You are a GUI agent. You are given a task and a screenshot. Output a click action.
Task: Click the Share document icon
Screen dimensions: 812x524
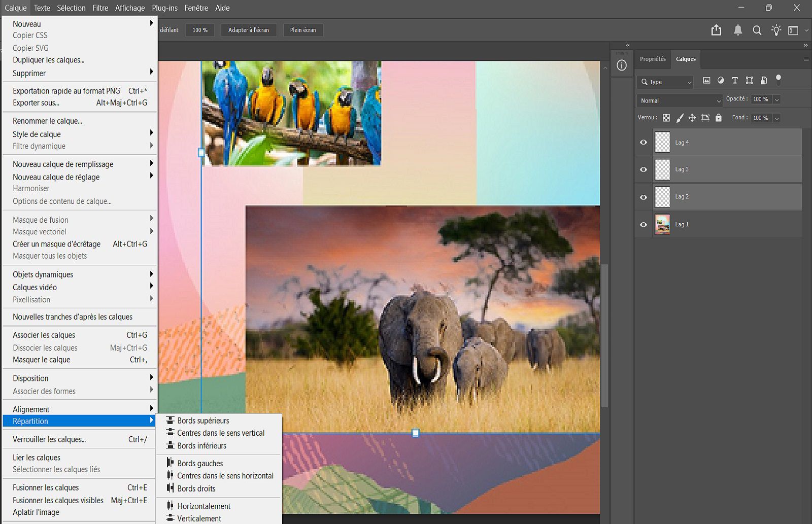click(716, 30)
